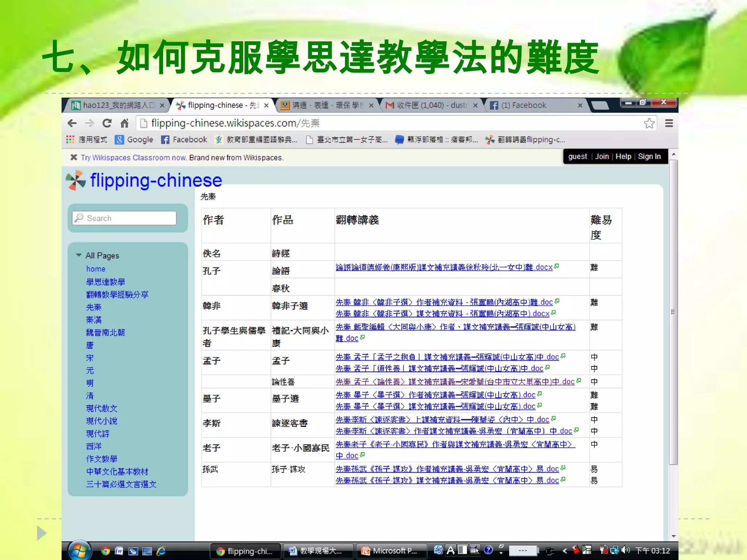
Task: Launch Internet Explorer from quick launch
Action: [161, 551]
